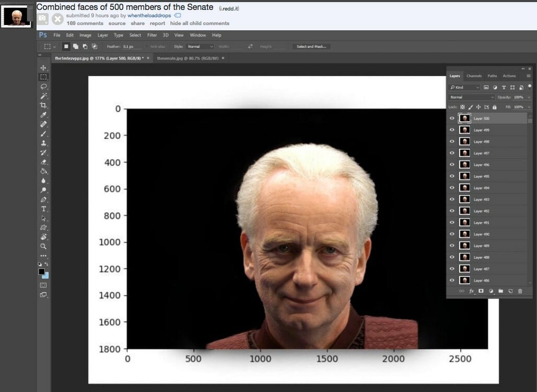Toggle Lock transparent pixels
This screenshot has height=392, width=537.
[x=462, y=107]
